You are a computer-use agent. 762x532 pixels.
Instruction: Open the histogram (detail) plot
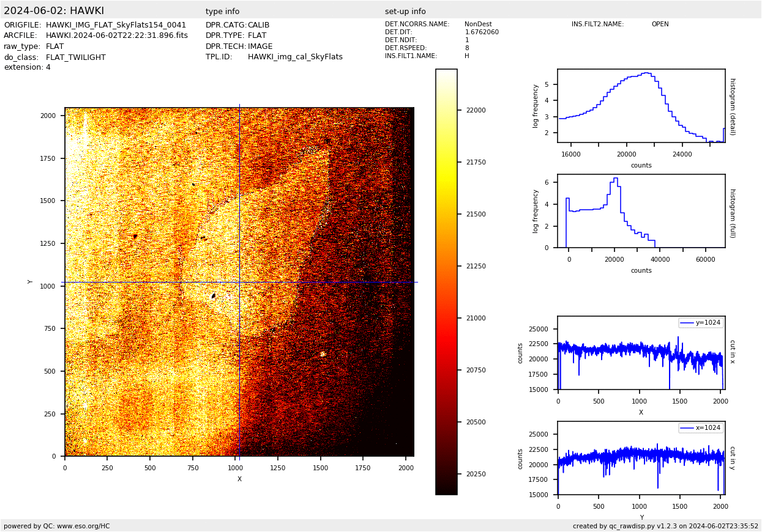click(641, 106)
